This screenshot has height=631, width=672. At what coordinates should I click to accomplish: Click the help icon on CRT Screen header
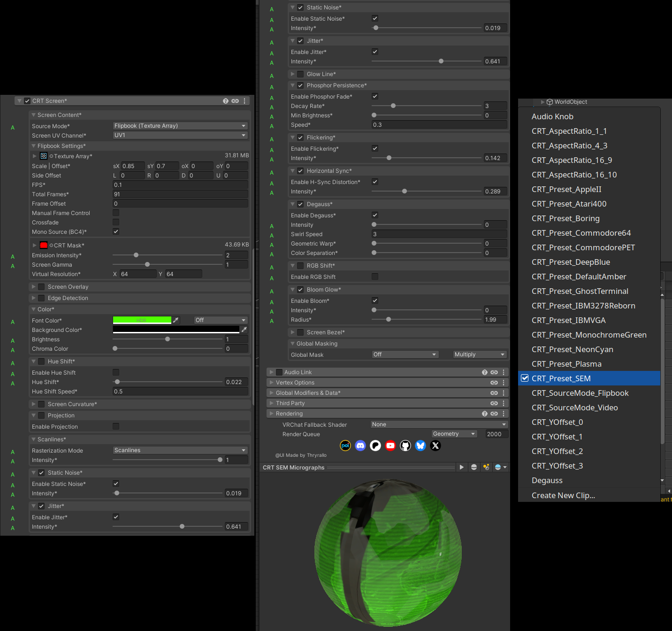(x=226, y=101)
